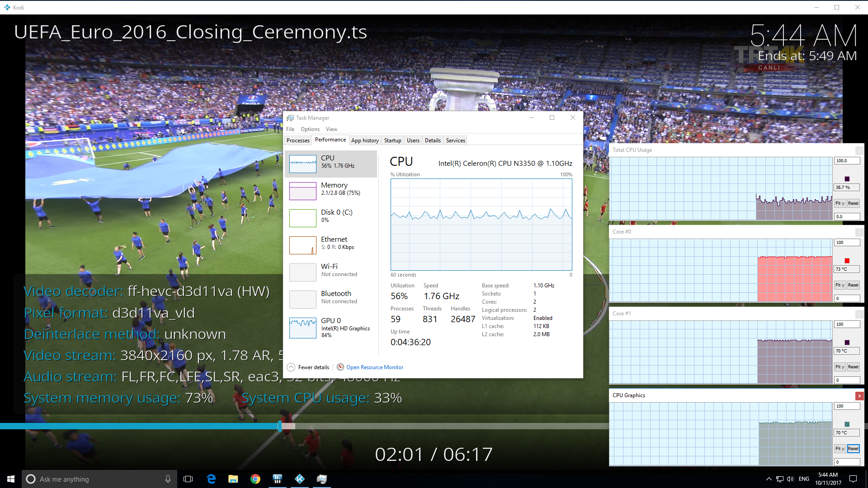The height and width of the screenshot is (488, 868).
Task: Open the View menu in Task Manager
Action: (x=331, y=129)
